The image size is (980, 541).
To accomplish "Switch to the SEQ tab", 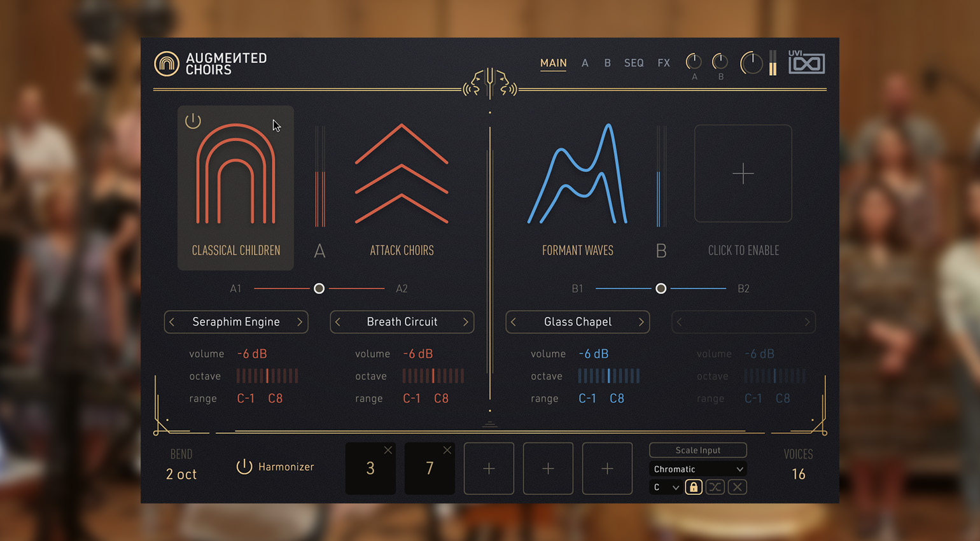I will (x=634, y=63).
